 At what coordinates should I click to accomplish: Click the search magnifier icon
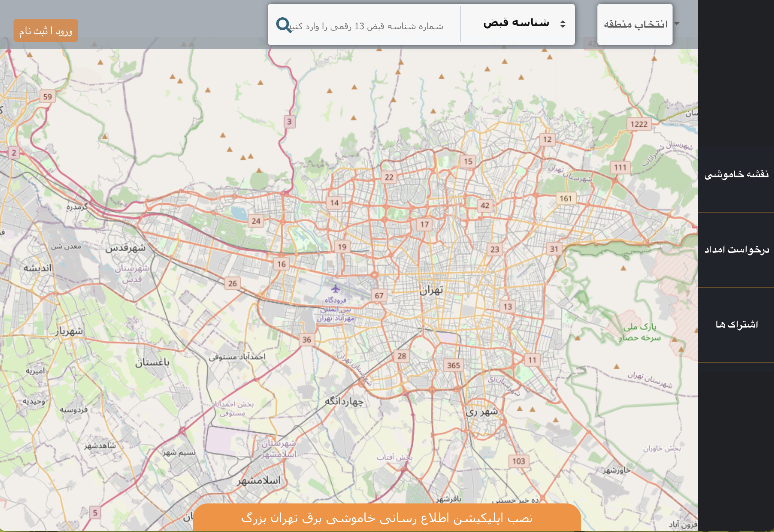coord(283,25)
